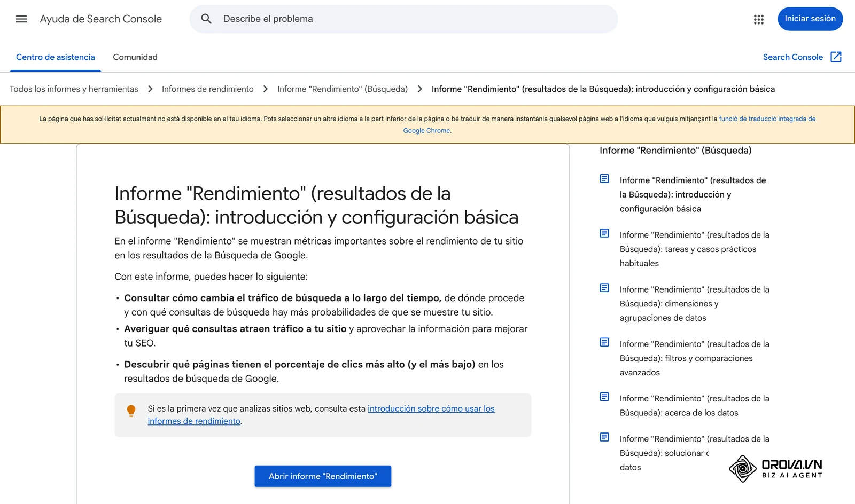
Task: Open introducción sobre cómo usar los informes link
Action: (431, 409)
